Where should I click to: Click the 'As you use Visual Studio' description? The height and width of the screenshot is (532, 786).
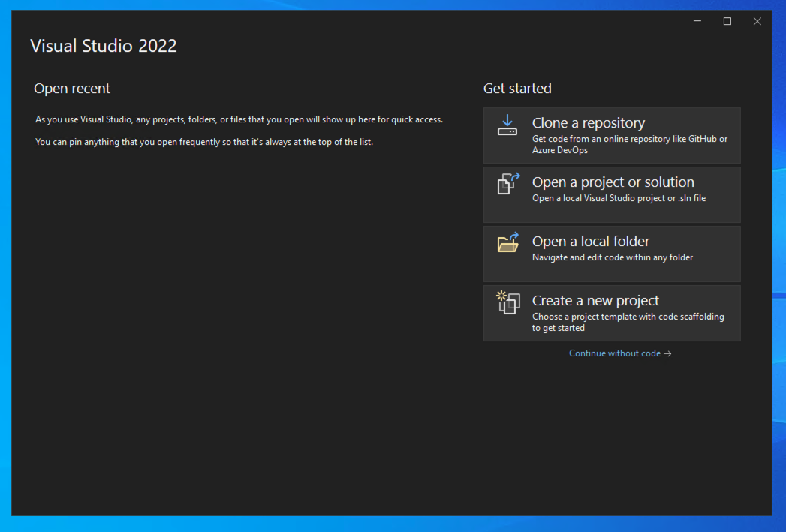click(x=239, y=119)
